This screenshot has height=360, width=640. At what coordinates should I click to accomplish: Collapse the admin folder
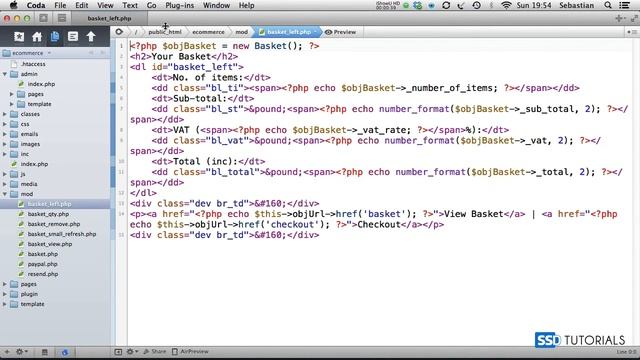point(5,74)
